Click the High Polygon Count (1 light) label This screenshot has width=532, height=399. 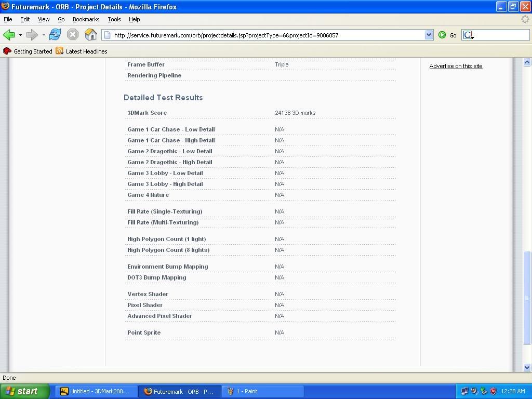pos(167,239)
